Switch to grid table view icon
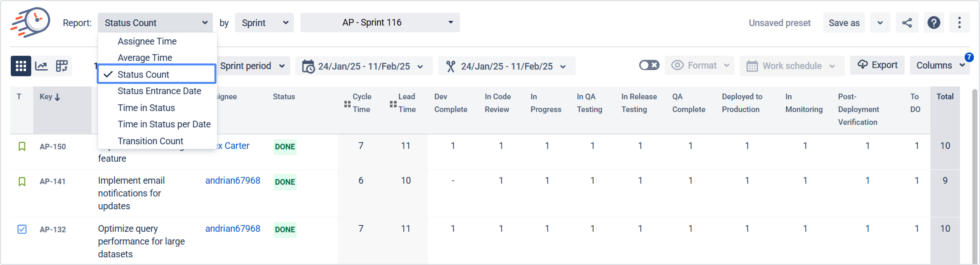980x265 pixels. pos(20,66)
